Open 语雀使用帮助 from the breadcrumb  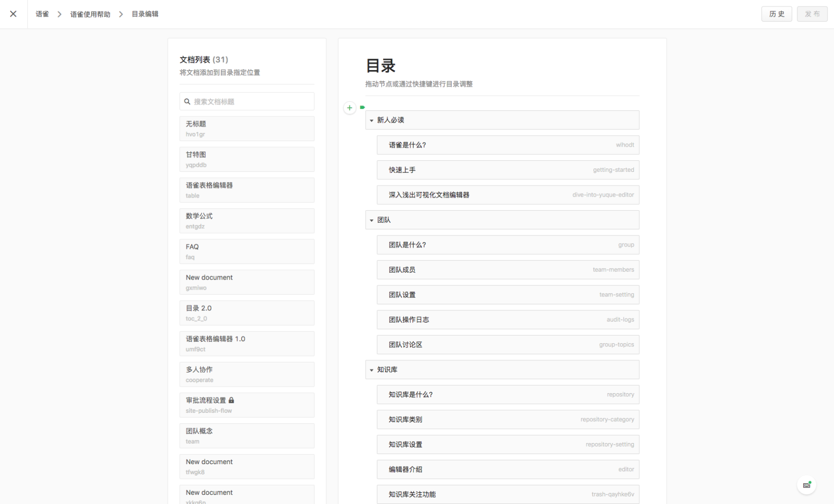[x=90, y=14]
